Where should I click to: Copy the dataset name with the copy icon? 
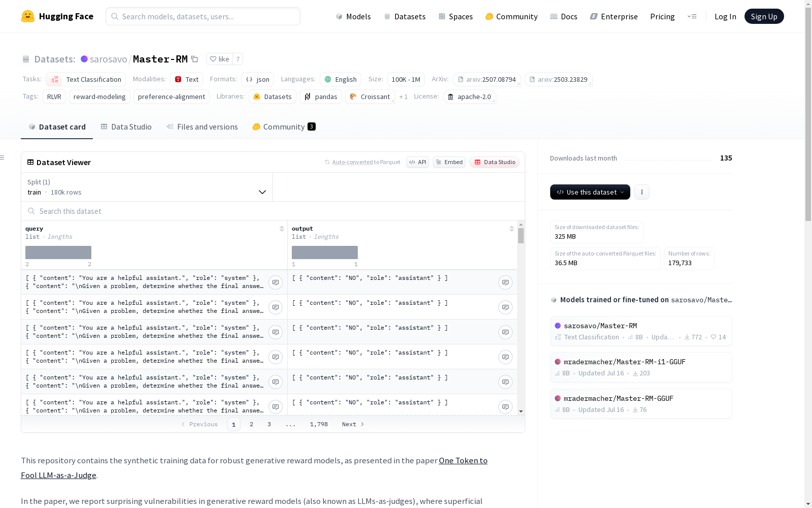click(194, 59)
